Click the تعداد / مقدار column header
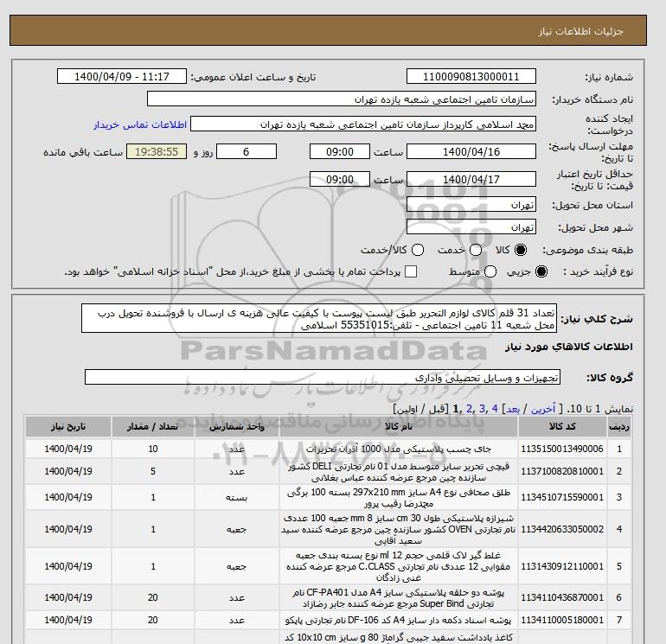Screen dimensions: 666x644 point(153,427)
